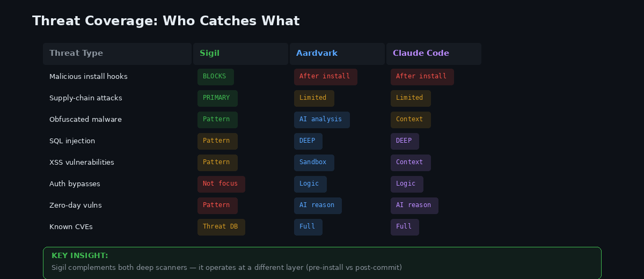The height and width of the screenshot is (279, 644).
Task: Click the green BLOCKS badge
Action: pos(215,77)
